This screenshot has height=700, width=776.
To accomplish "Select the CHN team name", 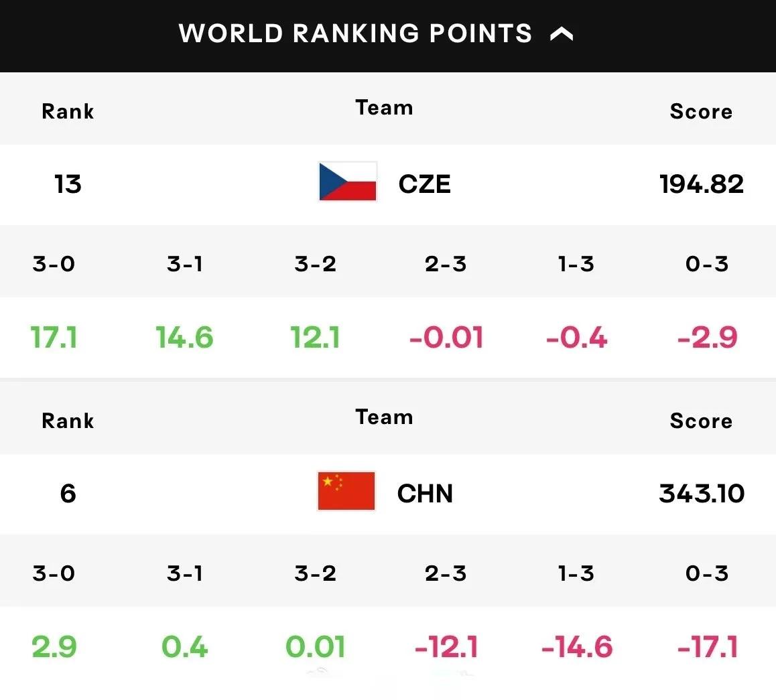I will coord(425,493).
